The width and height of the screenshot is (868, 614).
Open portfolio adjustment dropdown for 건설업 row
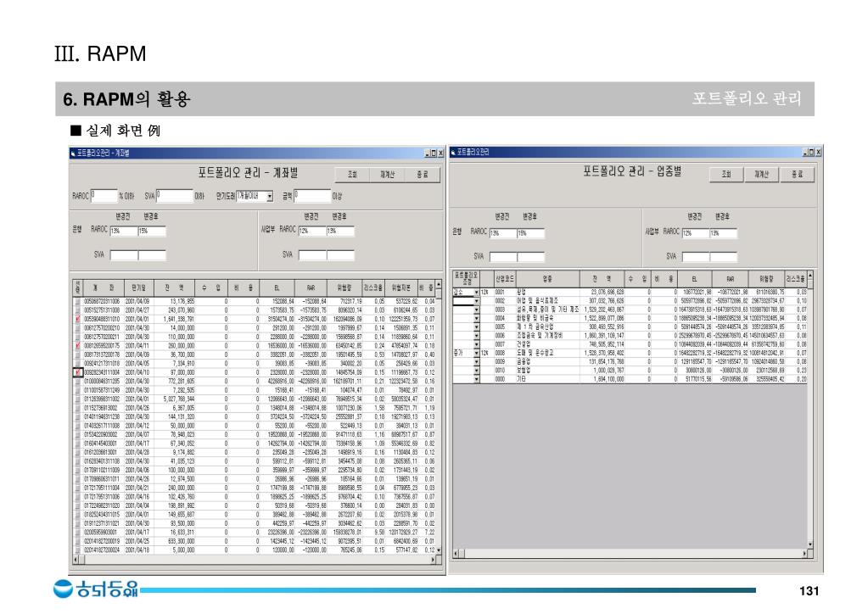coord(476,344)
